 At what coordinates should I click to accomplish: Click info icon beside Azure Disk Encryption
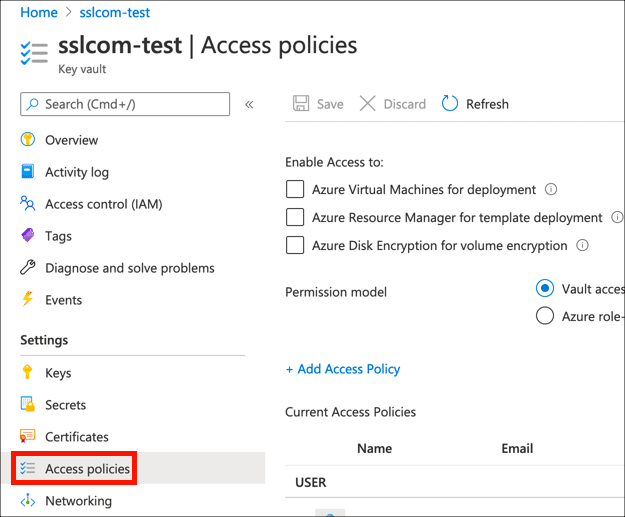[582, 245]
